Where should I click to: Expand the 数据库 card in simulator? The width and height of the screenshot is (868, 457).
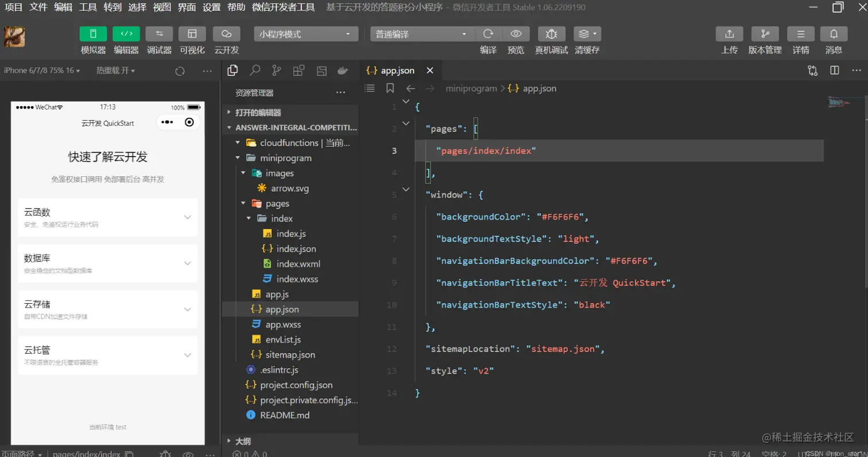click(108, 263)
